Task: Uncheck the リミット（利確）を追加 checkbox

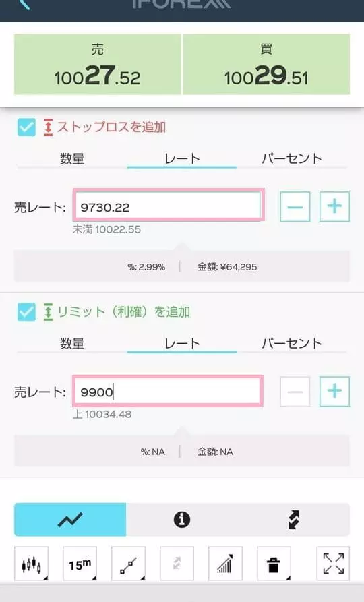Action: 26,311
